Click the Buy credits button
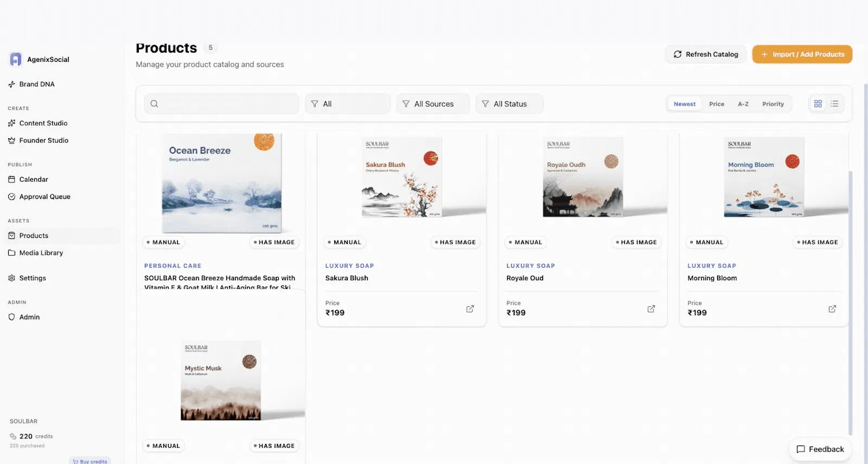This screenshot has height=464, width=868. pyautogui.click(x=90, y=461)
